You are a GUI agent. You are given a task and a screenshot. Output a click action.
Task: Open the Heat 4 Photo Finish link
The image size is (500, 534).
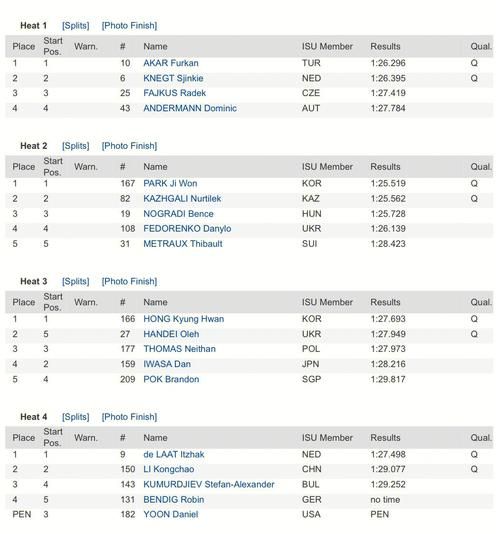pos(129,417)
